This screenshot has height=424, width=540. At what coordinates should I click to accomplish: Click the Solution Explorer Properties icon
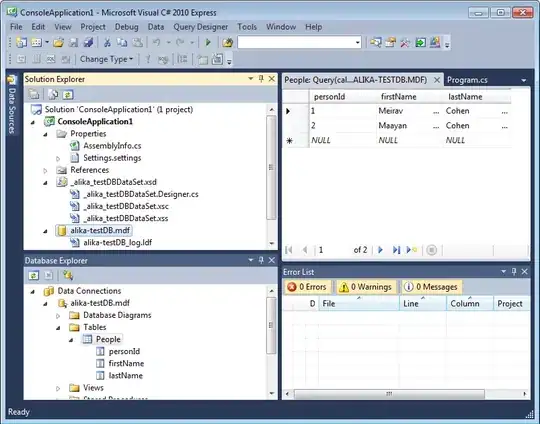(x=34, y=94)
